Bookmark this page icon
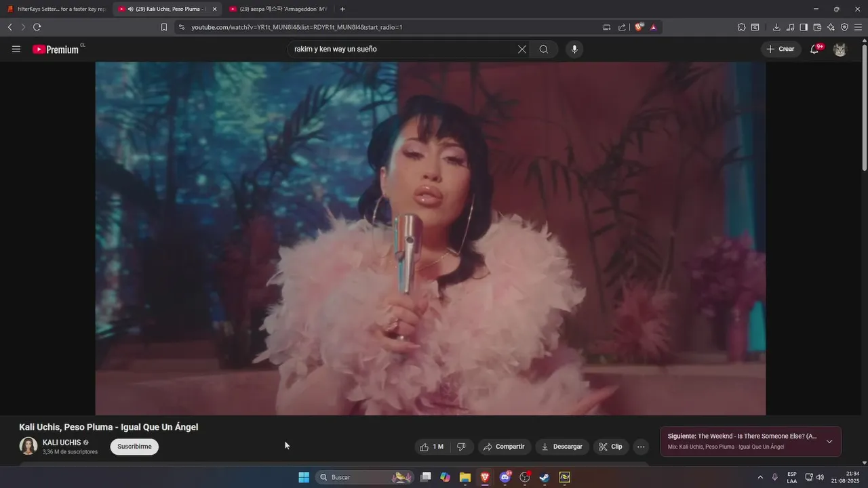 pyautogui.click(x=164, y=27)
